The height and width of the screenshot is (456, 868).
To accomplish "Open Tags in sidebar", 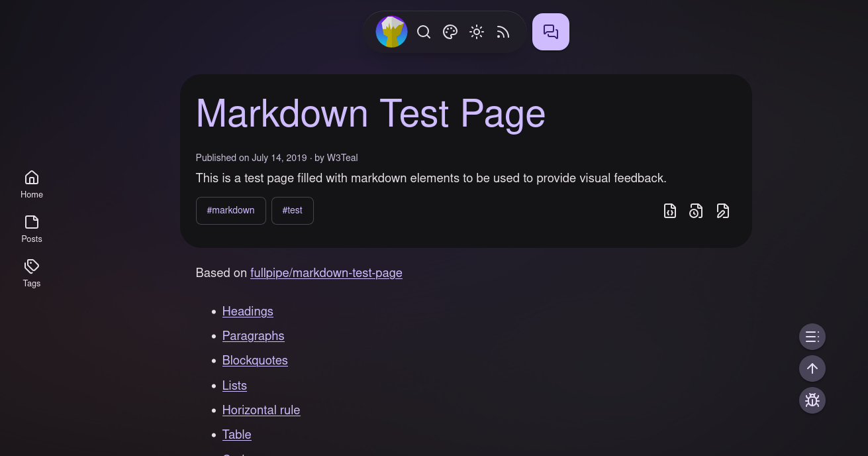I will coord(32,273).
